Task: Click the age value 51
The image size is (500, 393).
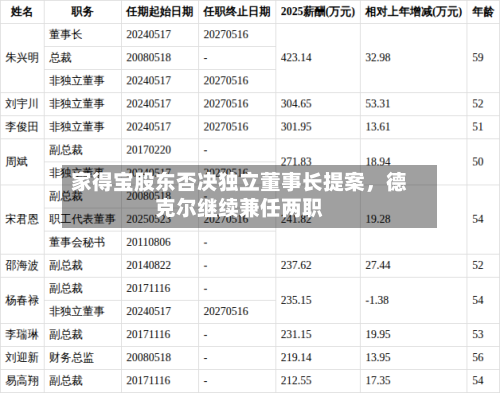Action: click(x=478, y=127)
